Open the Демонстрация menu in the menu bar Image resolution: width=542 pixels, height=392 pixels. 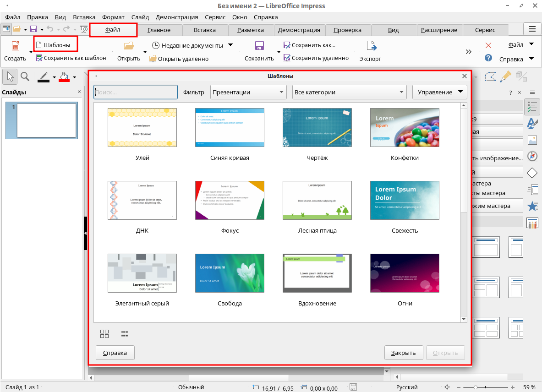coord(177,17)
